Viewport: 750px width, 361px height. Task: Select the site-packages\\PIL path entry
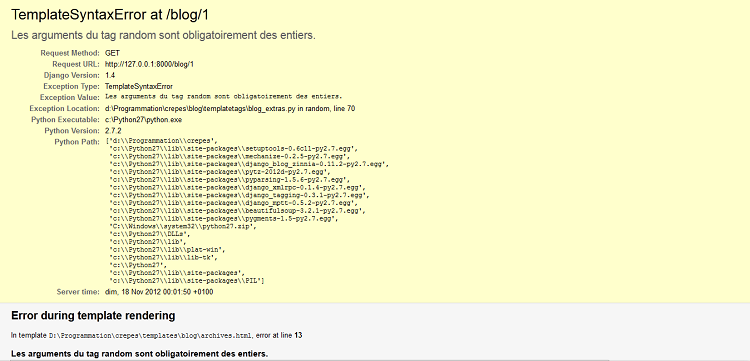[187, 280]
